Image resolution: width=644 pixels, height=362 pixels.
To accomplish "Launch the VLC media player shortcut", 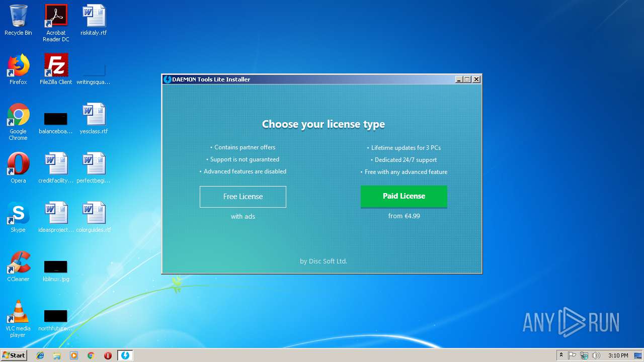I will click(18, 319).
